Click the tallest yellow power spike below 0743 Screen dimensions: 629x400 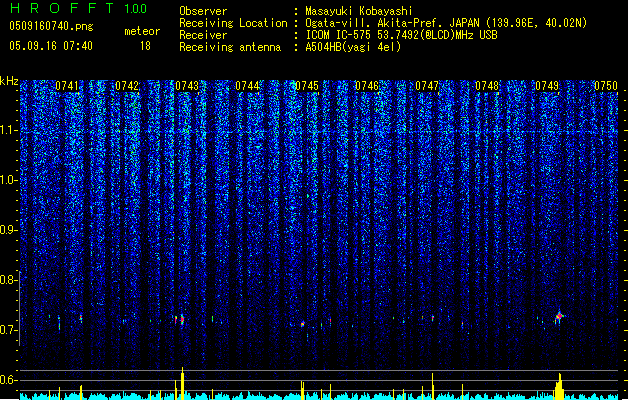pyautogui.click(x=183, y=384)
